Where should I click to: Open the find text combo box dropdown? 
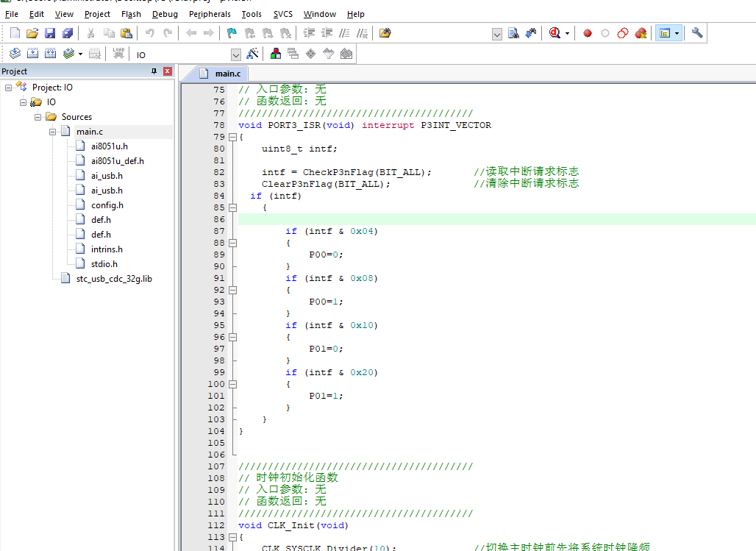click(x=496, y=35)
